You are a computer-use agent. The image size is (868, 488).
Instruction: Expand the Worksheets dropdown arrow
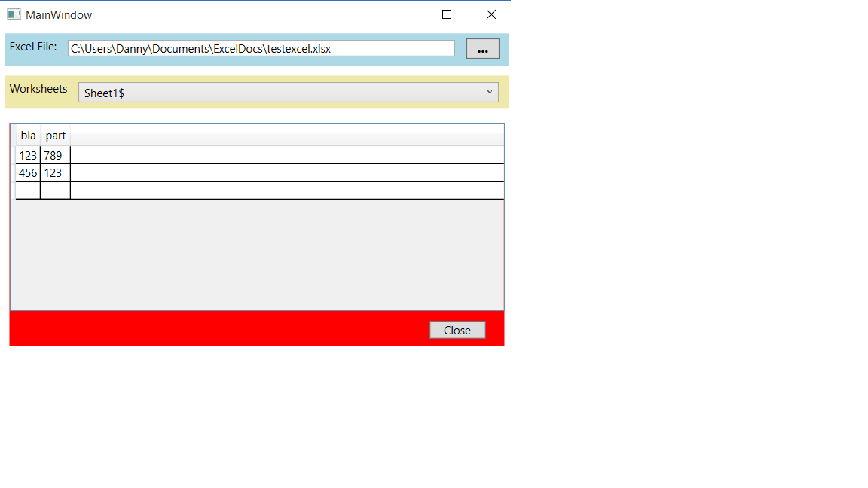click(x=489, y=92)
